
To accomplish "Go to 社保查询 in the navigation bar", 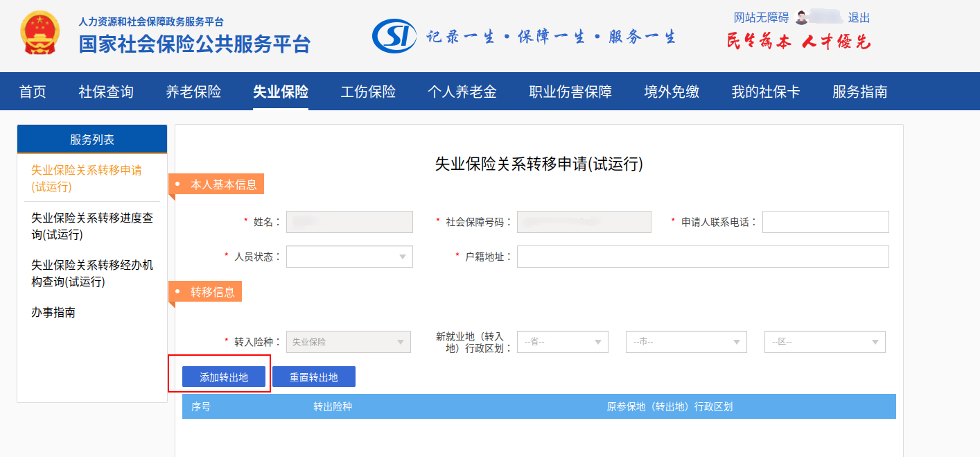I will pos(106,92).
